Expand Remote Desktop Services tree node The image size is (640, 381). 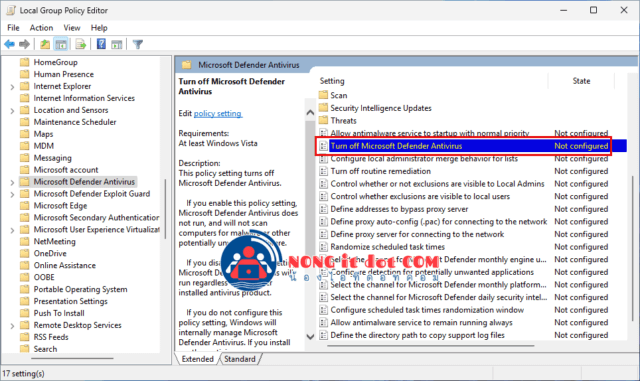point(12,325)
